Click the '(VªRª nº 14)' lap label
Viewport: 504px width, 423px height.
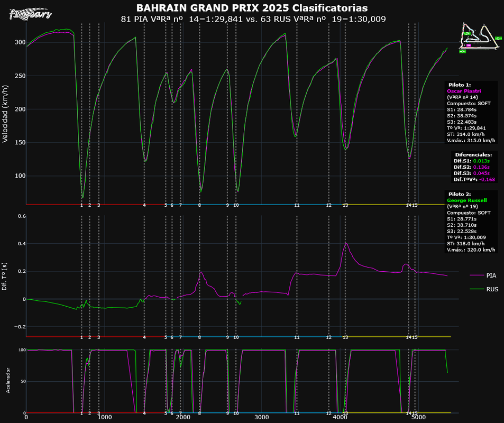tap(462, 97)
